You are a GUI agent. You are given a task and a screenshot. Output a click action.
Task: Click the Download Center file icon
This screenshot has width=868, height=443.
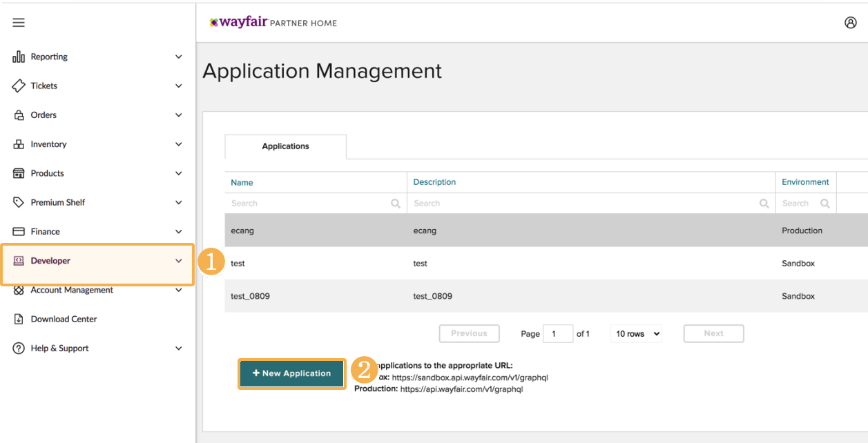click(x=19, y=319)
